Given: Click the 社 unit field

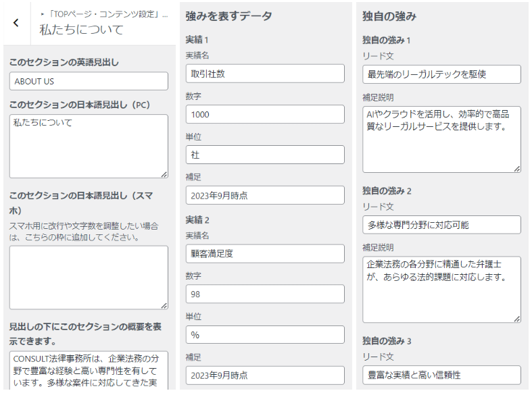Looking at the screenshot, I should [265, 155].
